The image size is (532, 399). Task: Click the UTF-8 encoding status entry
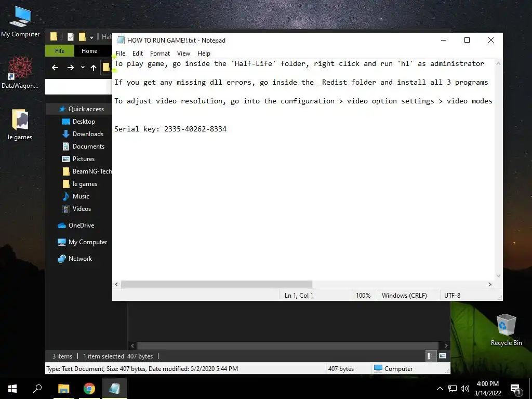[x=453, y=296]
